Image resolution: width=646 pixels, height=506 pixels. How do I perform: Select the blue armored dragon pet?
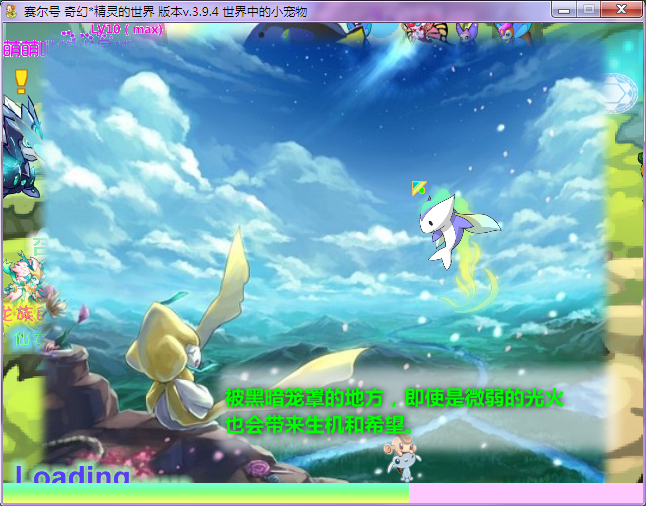click(x=21, y=147)
